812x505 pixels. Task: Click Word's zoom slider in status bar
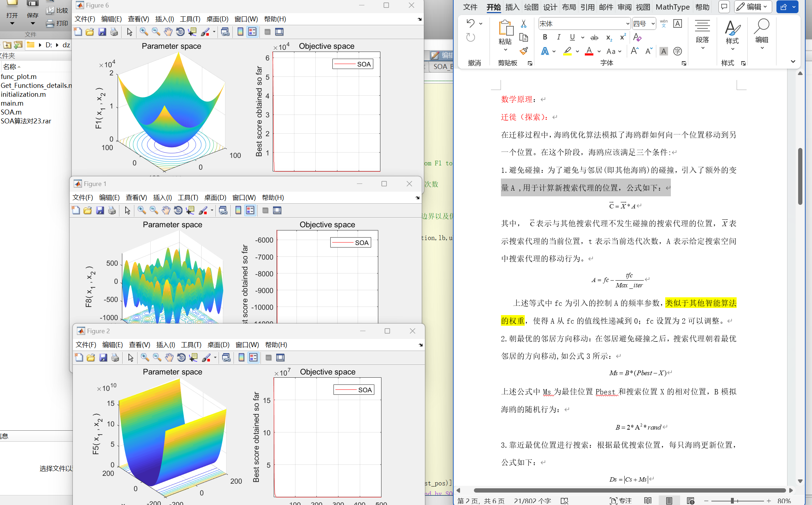(x=732, y=501)
